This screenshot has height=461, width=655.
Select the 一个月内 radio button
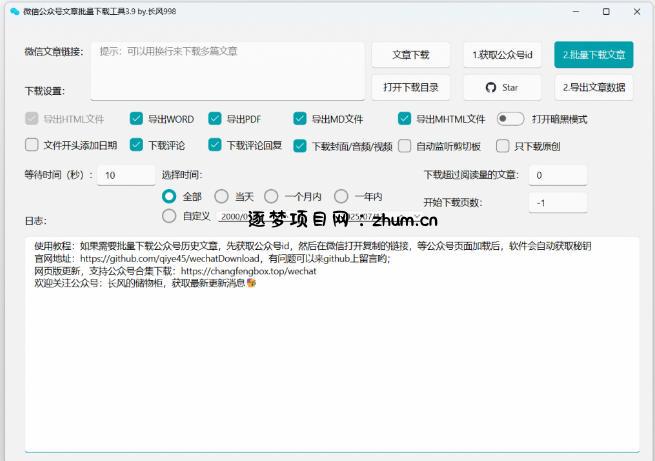(x=271, y=196)
